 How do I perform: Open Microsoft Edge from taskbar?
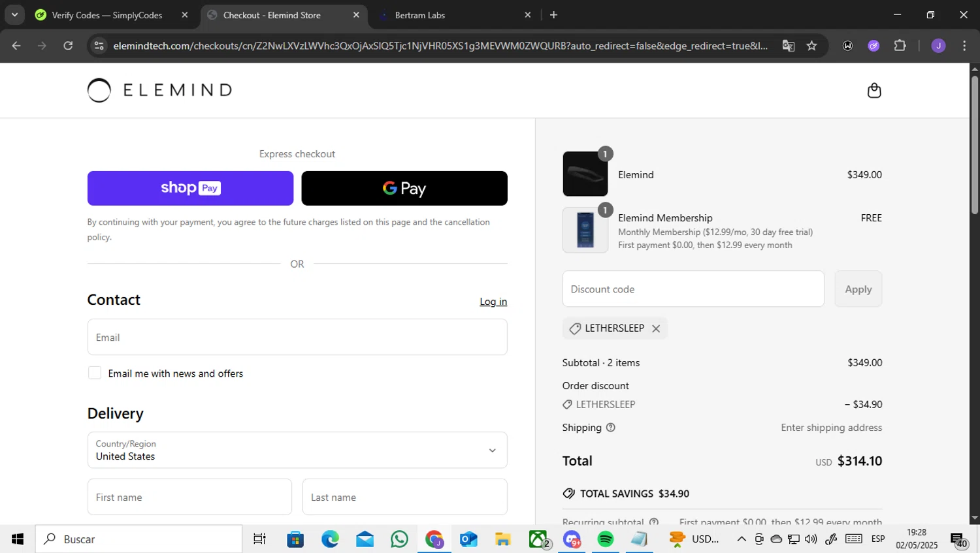point(330,539)
